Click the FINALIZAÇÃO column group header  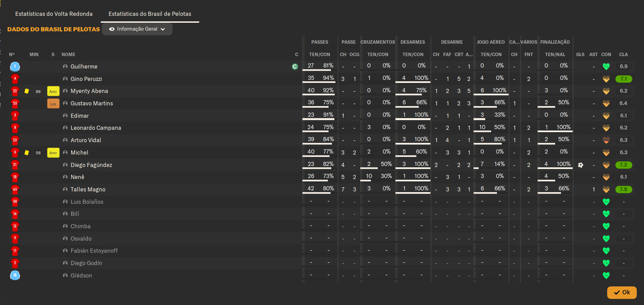tap(555, 42)
